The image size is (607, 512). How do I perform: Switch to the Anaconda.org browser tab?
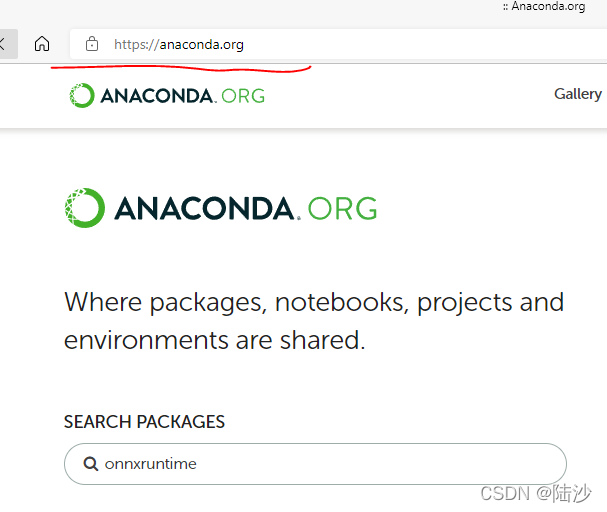[544, 6]
